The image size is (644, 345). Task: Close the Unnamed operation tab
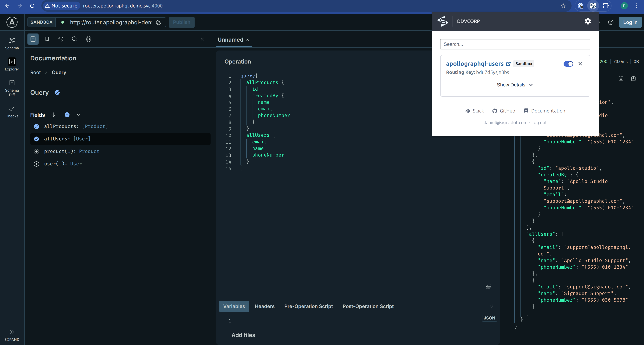coord(248,40)
